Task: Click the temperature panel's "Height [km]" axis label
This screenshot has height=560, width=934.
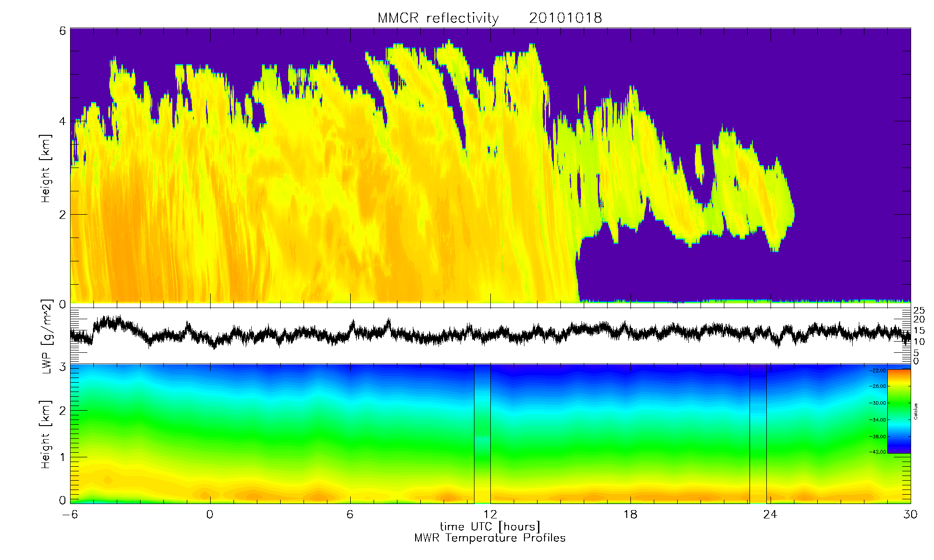Action: (x=46, y=434)
